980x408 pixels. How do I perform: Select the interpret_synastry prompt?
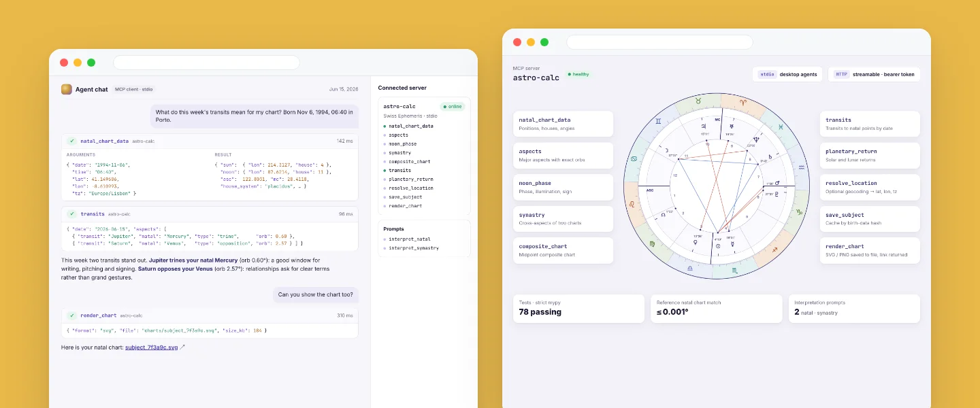click(x=414, y=248)
